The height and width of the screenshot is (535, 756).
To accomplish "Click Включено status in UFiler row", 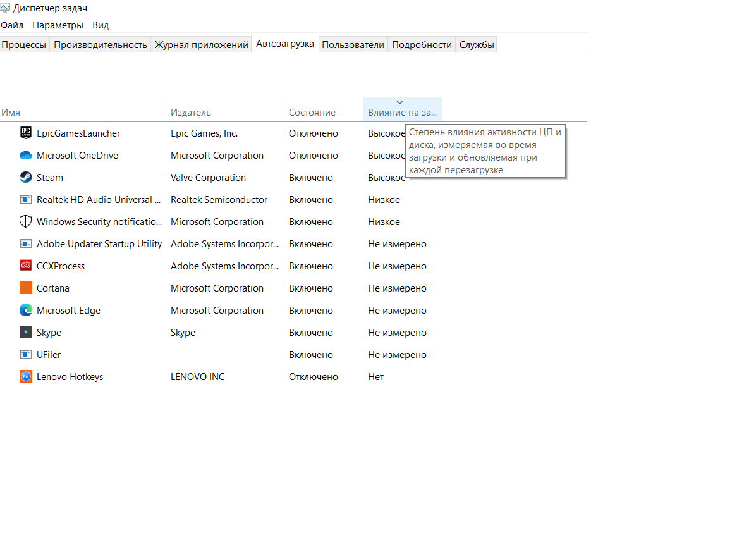I will [x=311, y=355].
